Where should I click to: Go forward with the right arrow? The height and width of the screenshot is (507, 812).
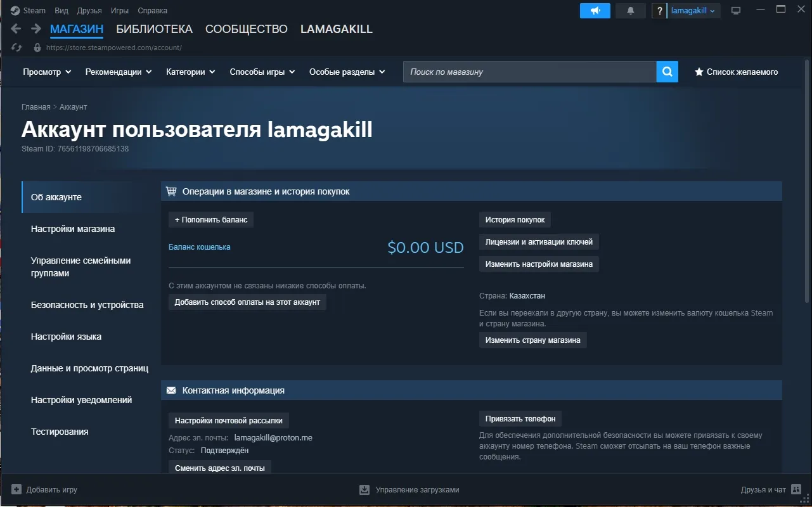(36, 29)
